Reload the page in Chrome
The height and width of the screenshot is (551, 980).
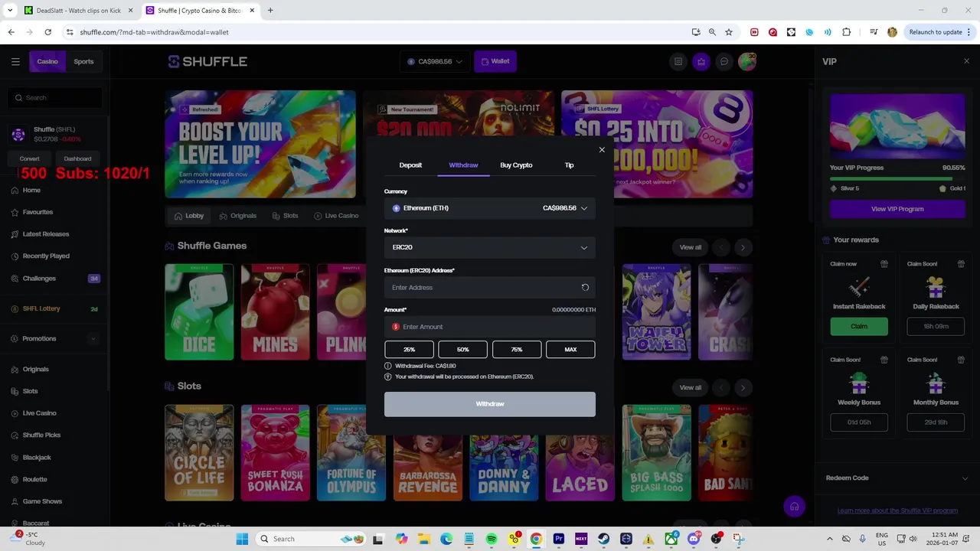click(47, 32)
